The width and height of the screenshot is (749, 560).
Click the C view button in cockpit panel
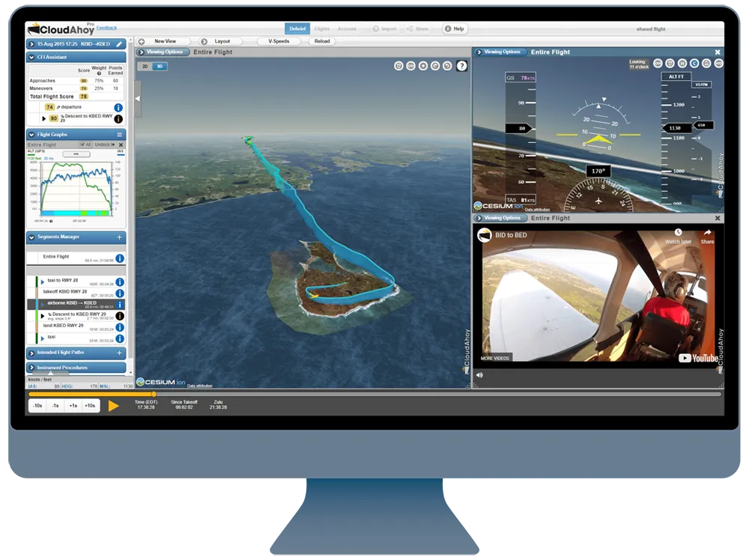click(x=694, y=63)
